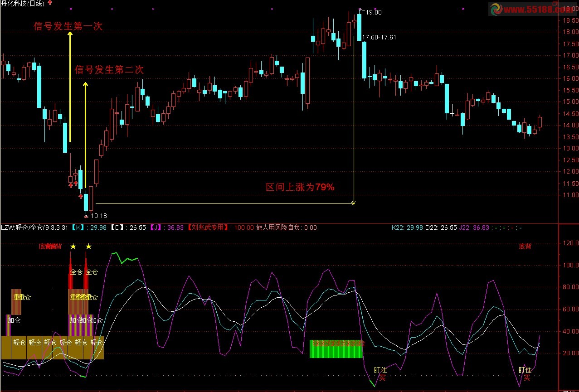Viewport: 579px width, 392px height.
Task: Click the 40.0 indicator axis label
Action: [570, 331]
